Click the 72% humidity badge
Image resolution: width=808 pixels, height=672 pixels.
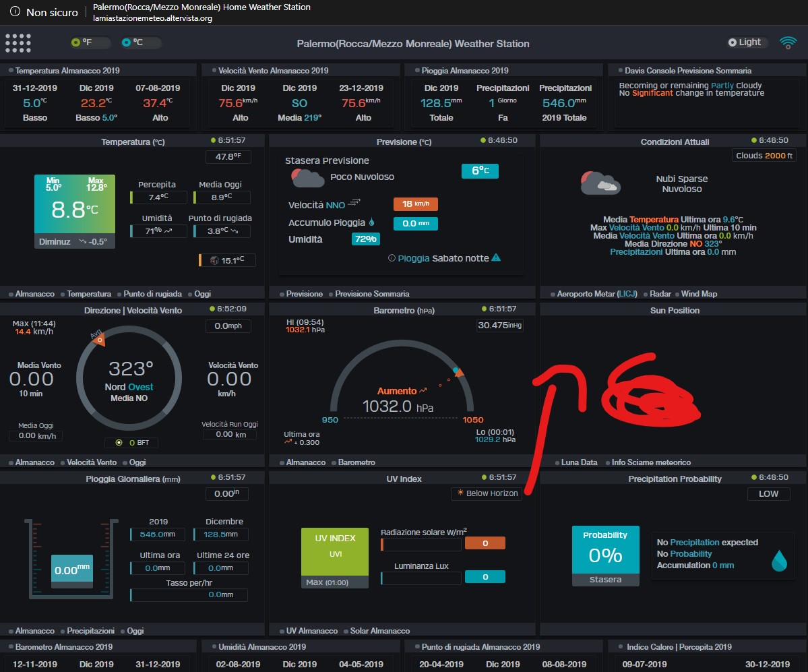tap(365, 239)
